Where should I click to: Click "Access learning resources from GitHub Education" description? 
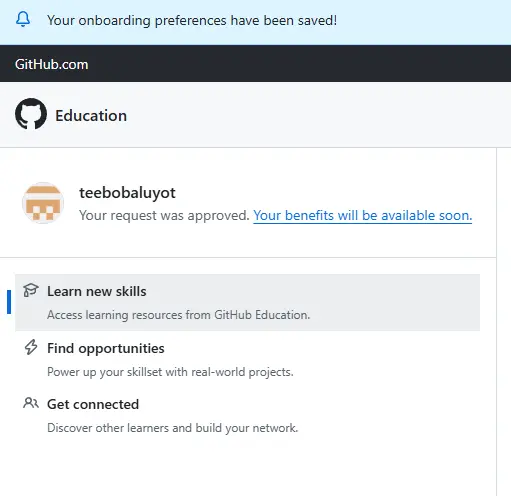coord(179,315)
